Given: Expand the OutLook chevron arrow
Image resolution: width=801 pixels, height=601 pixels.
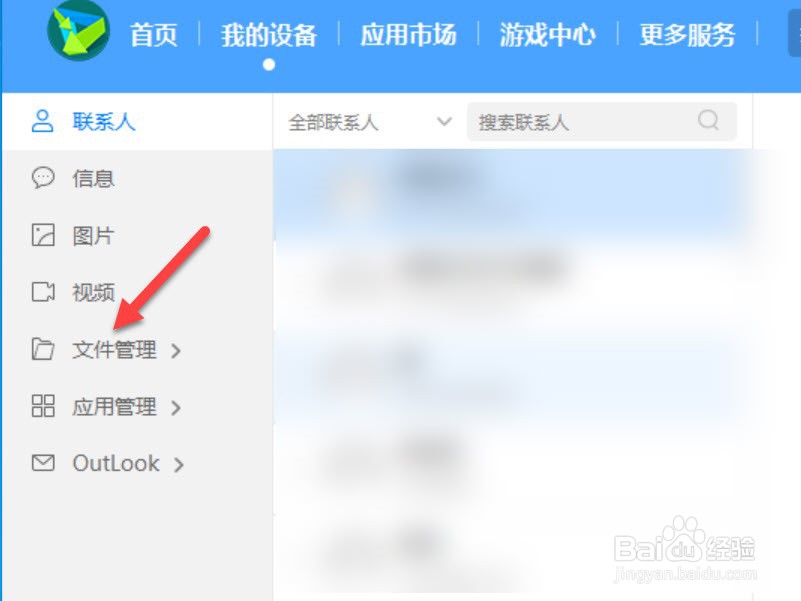Looking at the screenshot, I should [x=178, y=465].
